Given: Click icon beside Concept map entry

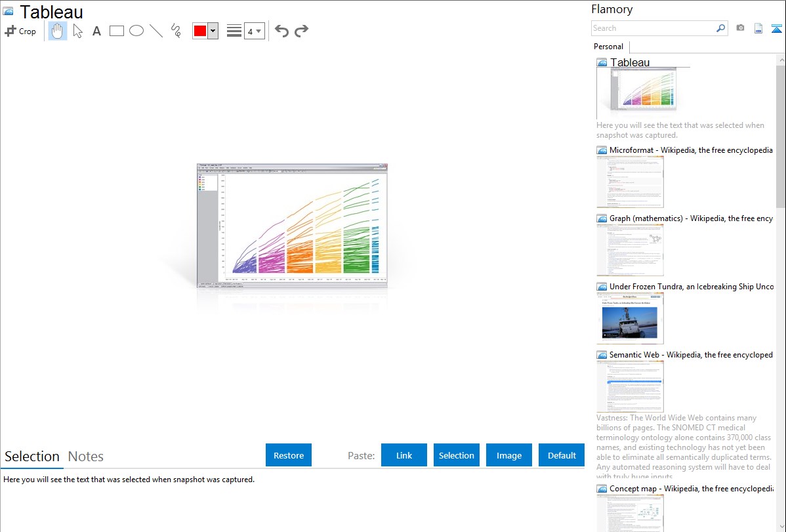Looking at the screenshot, I should [x=602, y=488].
